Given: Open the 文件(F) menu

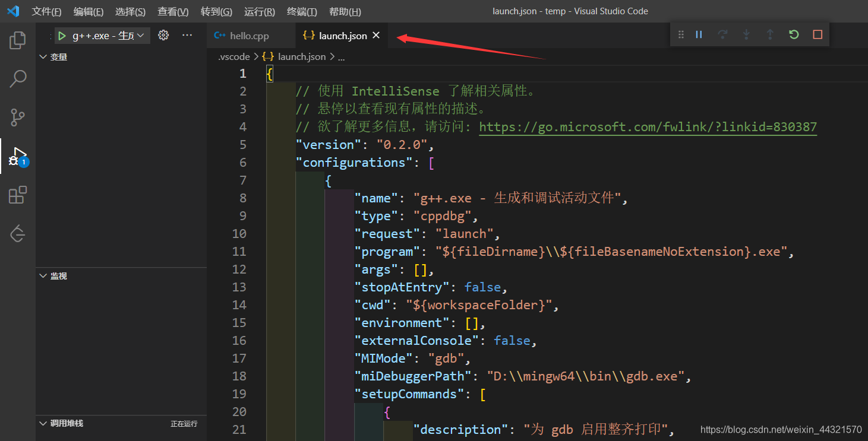Looking at the screenshot, I should (46, 11).
